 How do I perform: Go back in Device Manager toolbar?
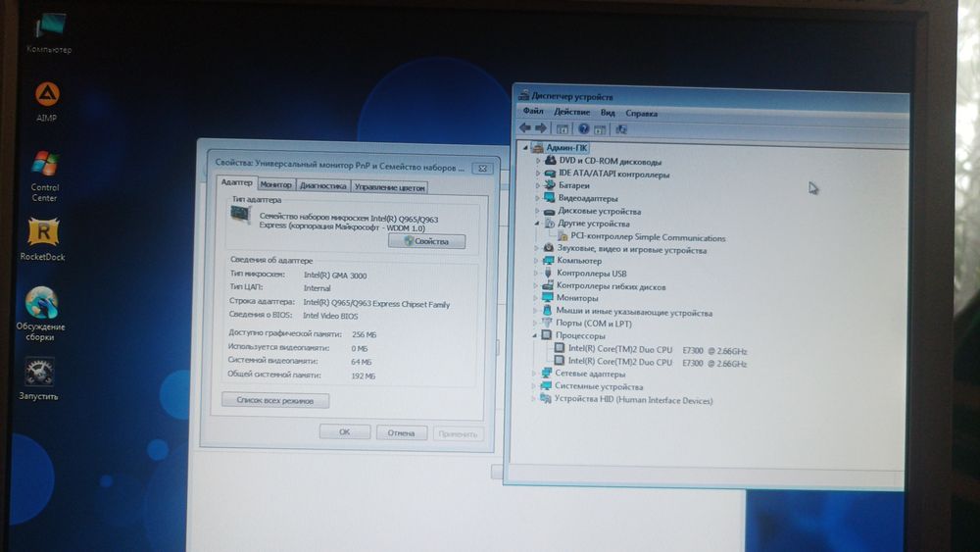[x=525, y=128]
